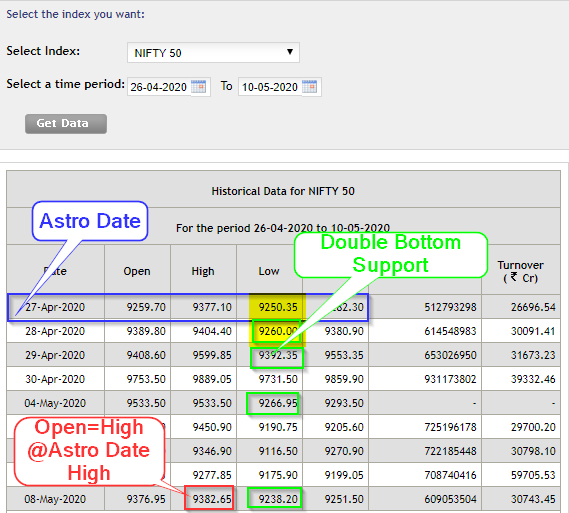Click the high value 9889.05
The height and width of the screenshot is (513, 569).
(x=212, y=379)
